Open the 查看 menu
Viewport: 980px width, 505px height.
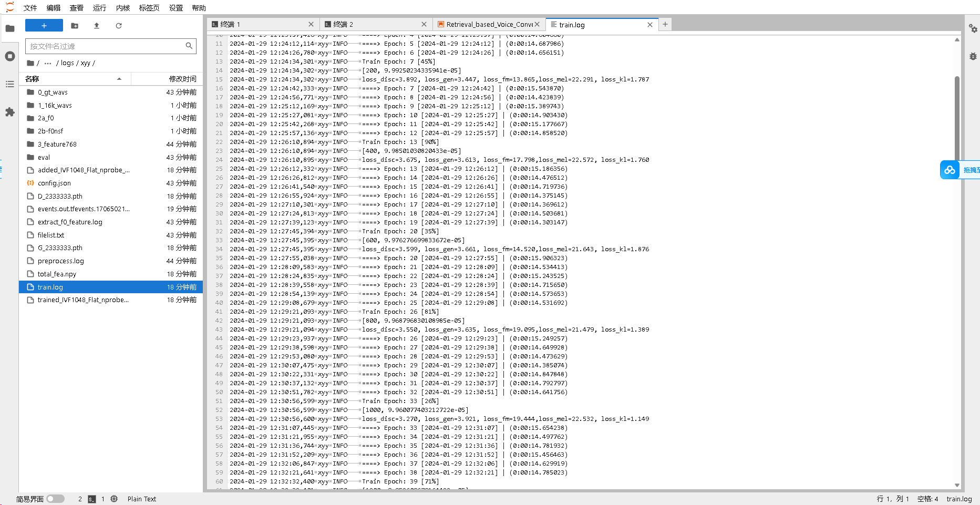click(x=76, y=8)
